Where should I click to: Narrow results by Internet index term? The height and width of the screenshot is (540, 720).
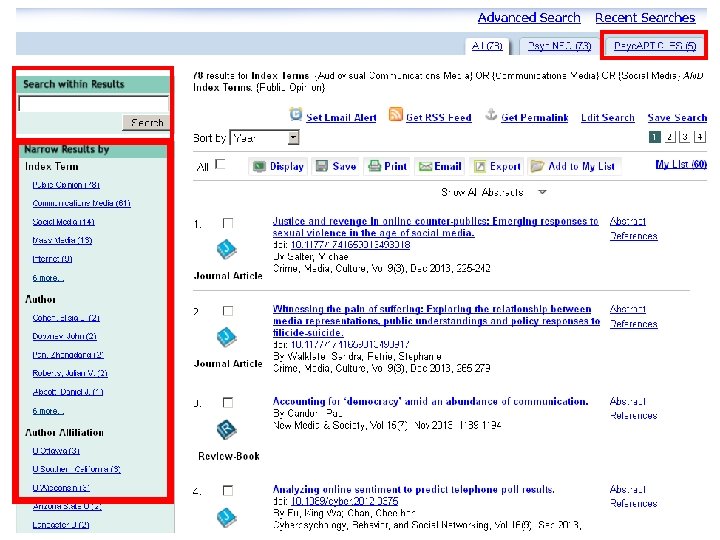pos(52,259)
